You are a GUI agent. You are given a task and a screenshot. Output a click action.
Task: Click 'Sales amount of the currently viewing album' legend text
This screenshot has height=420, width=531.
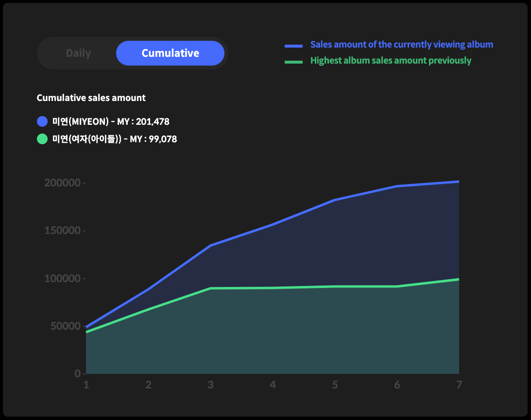click(x=401, y=45)
